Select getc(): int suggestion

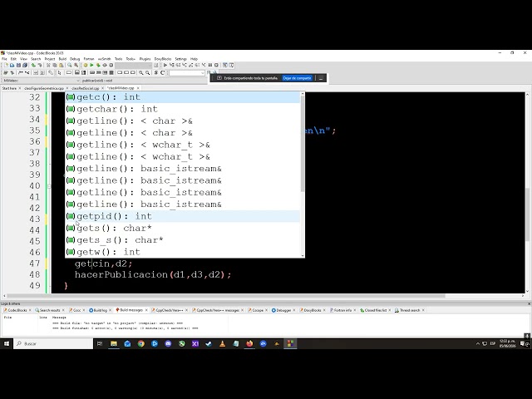pos(183,97)
